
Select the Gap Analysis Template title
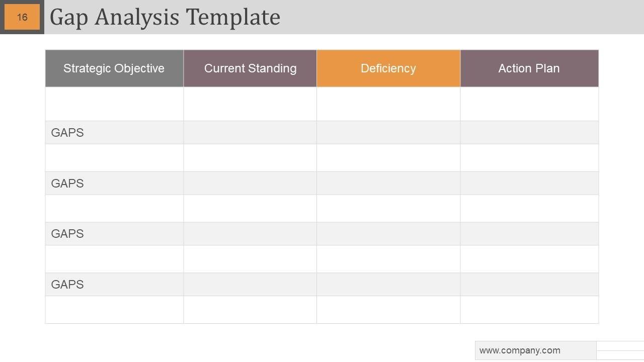pyautogui.click(x=165, y=17)
